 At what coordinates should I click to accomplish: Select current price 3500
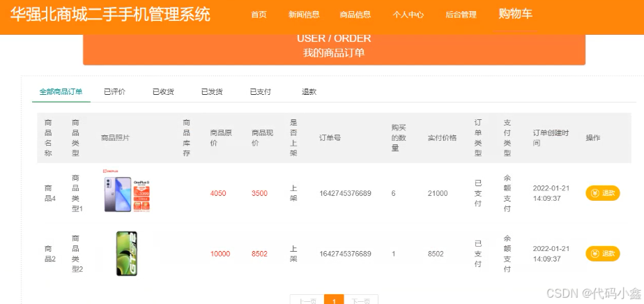coord(259,194)
